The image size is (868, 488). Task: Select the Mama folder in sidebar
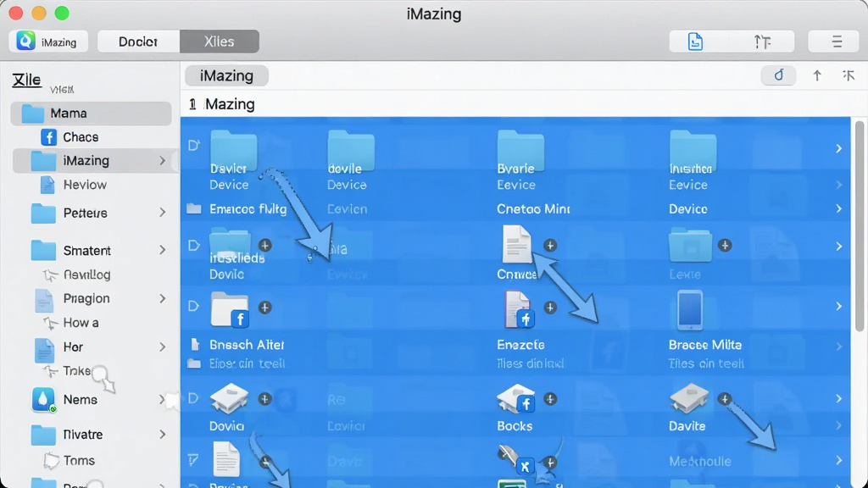click(92, 114)
